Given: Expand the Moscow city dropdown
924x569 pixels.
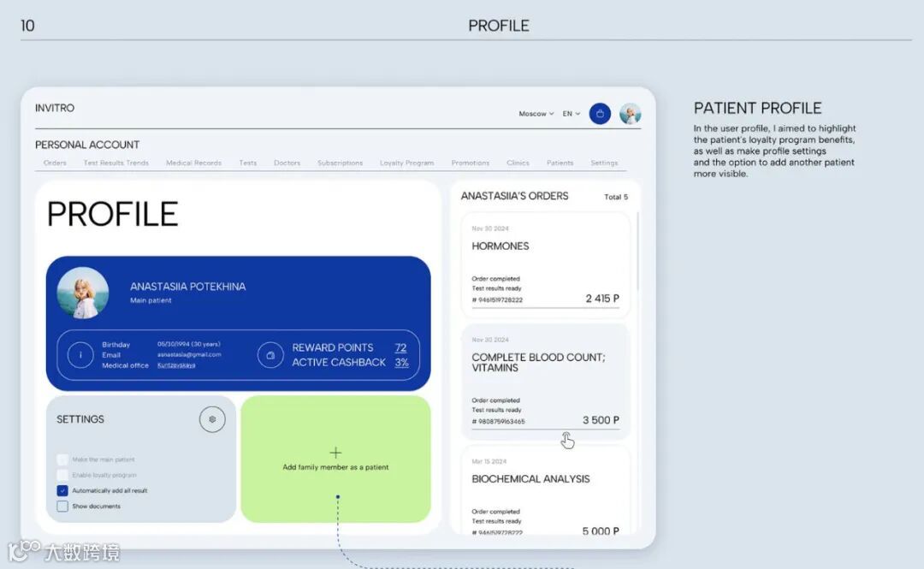Looking at the screenshot, I should coord(536,114).
